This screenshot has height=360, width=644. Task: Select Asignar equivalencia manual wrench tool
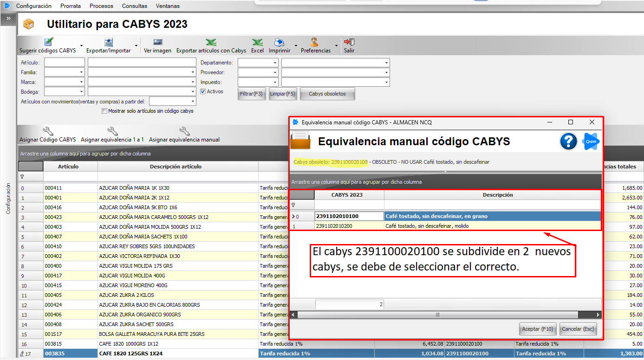click(184, 132)
